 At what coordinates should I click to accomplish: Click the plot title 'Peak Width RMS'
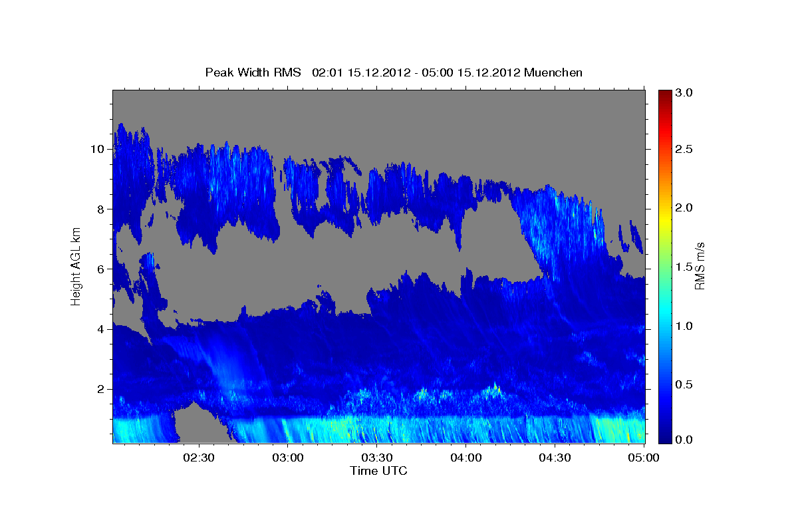coord(253,72)
